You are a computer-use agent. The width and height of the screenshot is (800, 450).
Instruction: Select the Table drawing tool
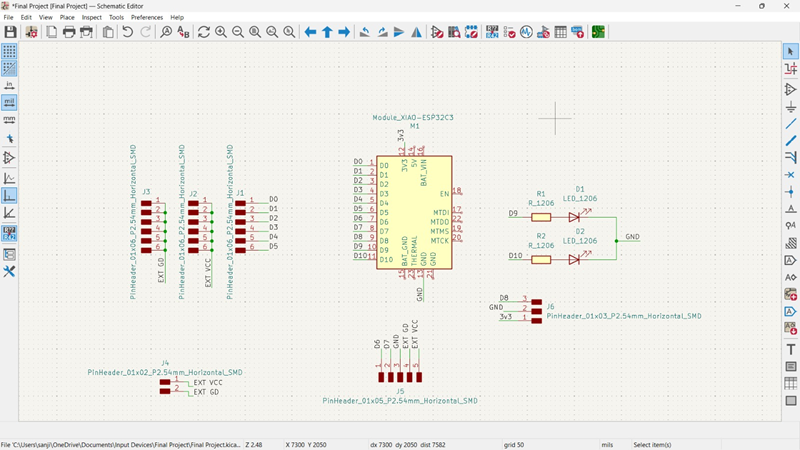791,384
